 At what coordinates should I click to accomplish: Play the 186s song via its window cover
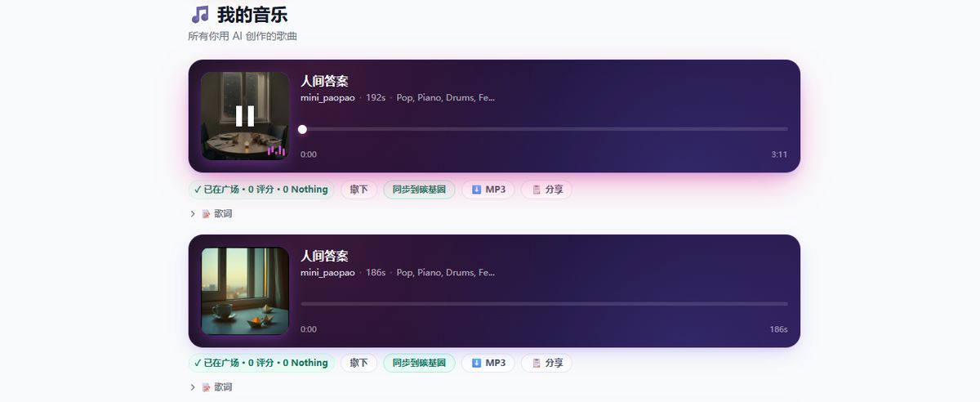tap(245, 291)
